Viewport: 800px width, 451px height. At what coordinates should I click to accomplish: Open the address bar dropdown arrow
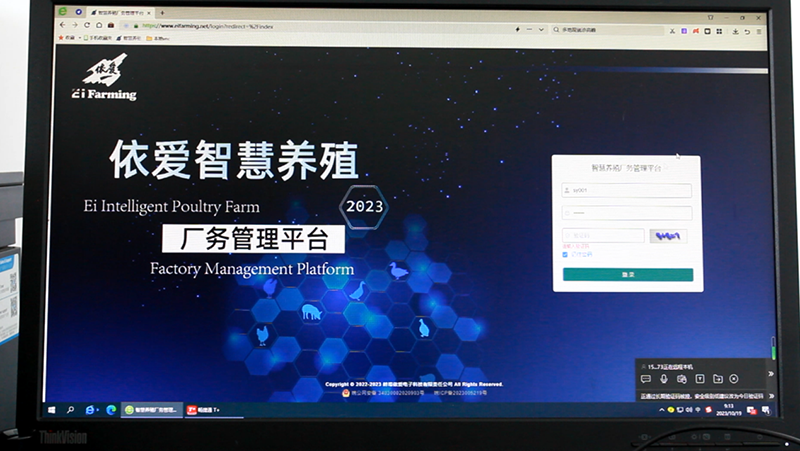coord(541,30)
